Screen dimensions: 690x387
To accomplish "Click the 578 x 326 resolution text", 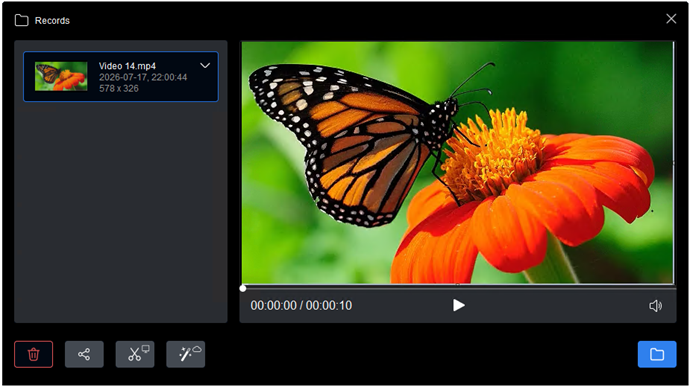I will 119,88.
